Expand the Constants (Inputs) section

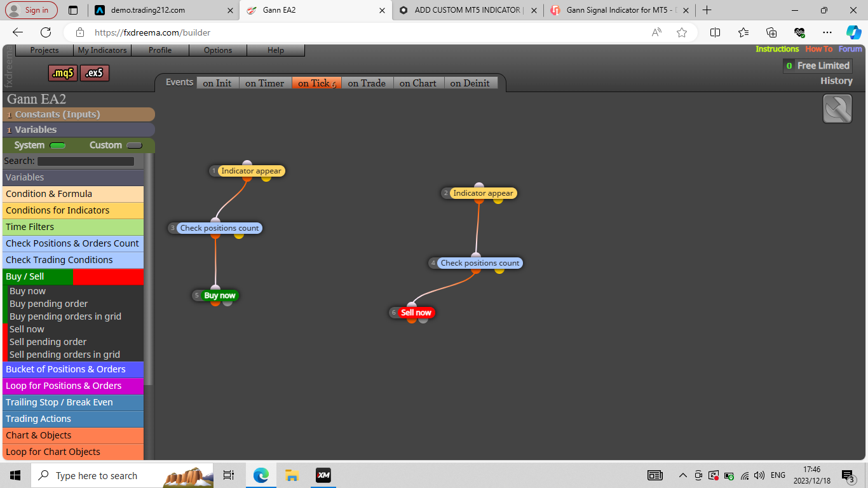point(79,114)
